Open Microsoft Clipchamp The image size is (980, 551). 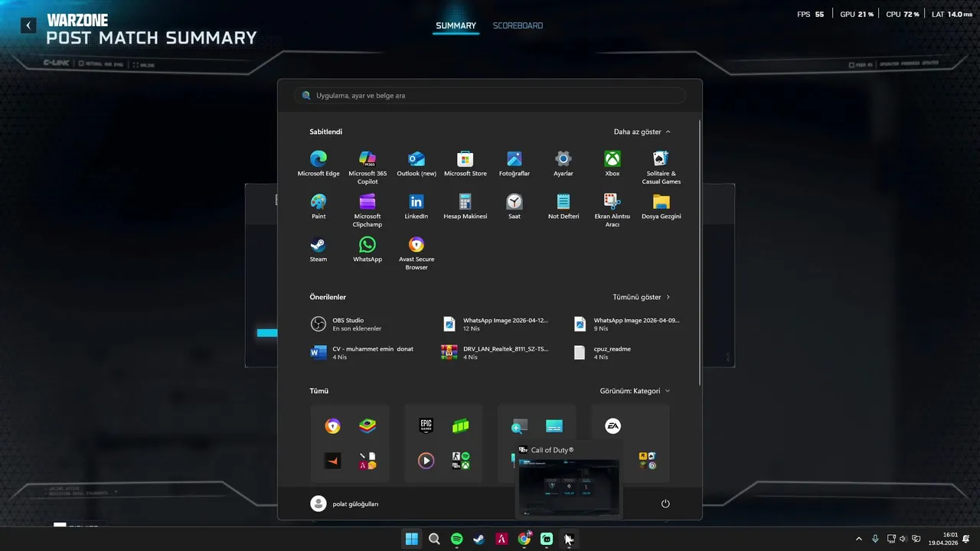click(x=367, y=210)
